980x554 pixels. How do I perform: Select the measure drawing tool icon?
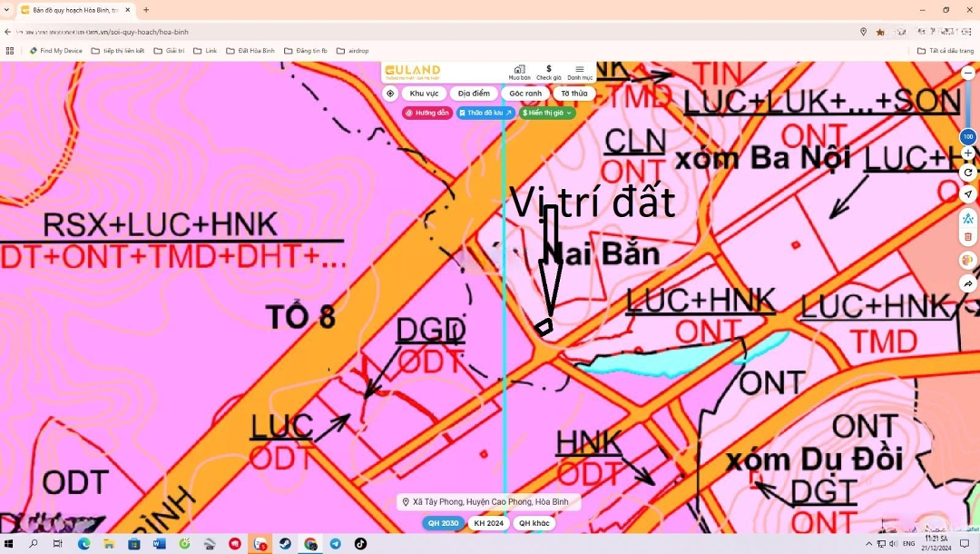pos(968,218)
